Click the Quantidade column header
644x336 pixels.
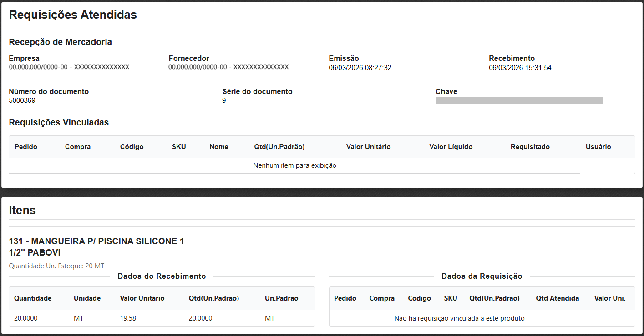click(x=33, y=298)
